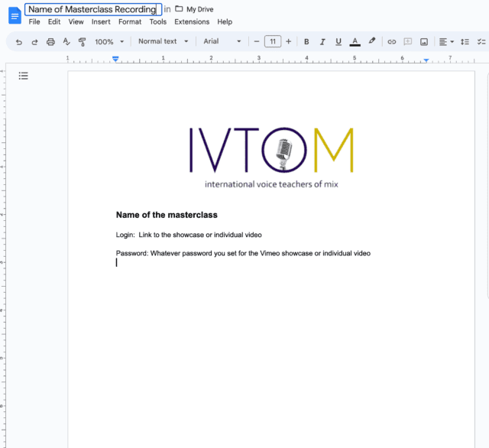
Task: Click the redo arrow icon
Action: point(34,42)
